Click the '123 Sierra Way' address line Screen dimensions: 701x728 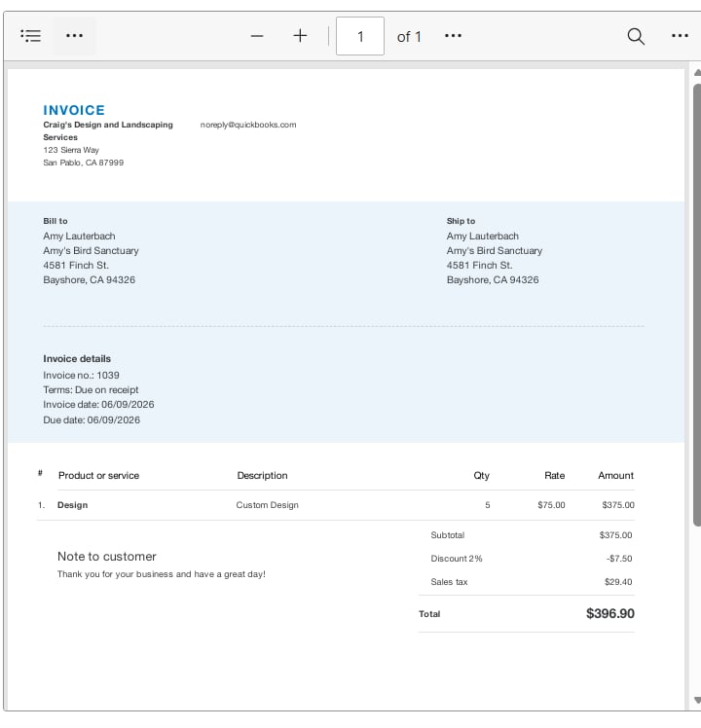coord(71,150)
